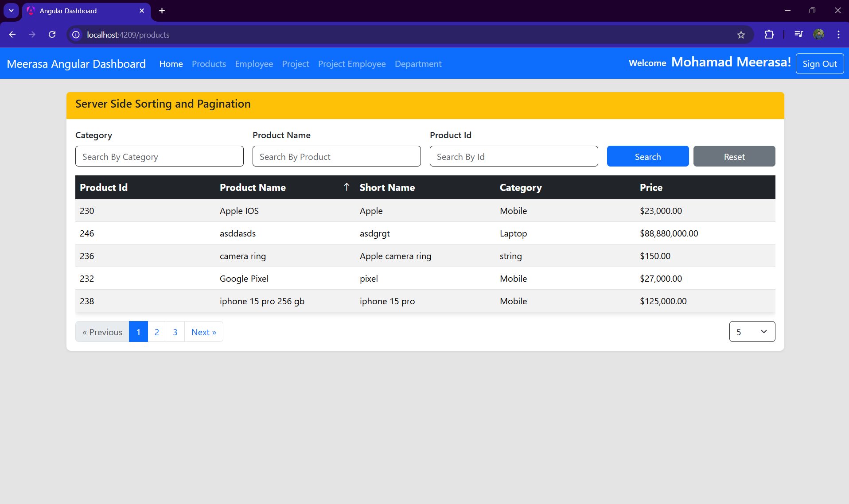Open the Meerasa Angular Dashboard brand link

coord(76,64)
